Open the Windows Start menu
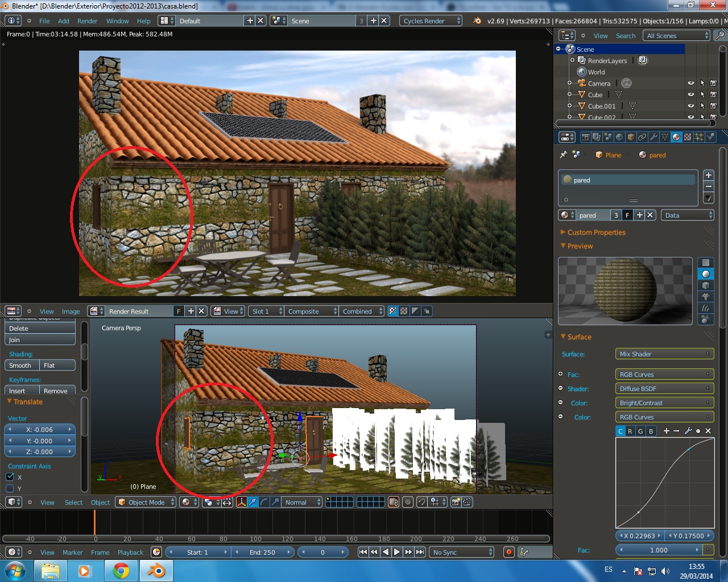The width and height of the screenshot is (728, 582). tap(15, 571)
